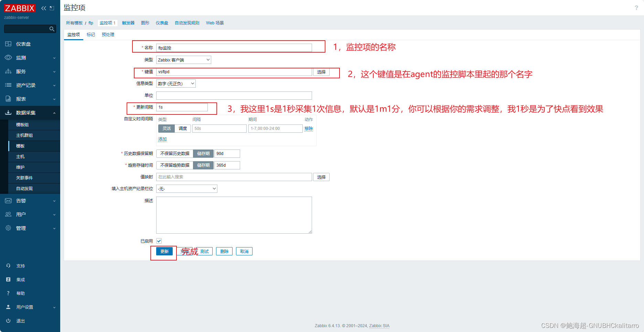Open the 类型 dropdown showing Zabbix 客户端
644x332 pixels.
(184, 60)
